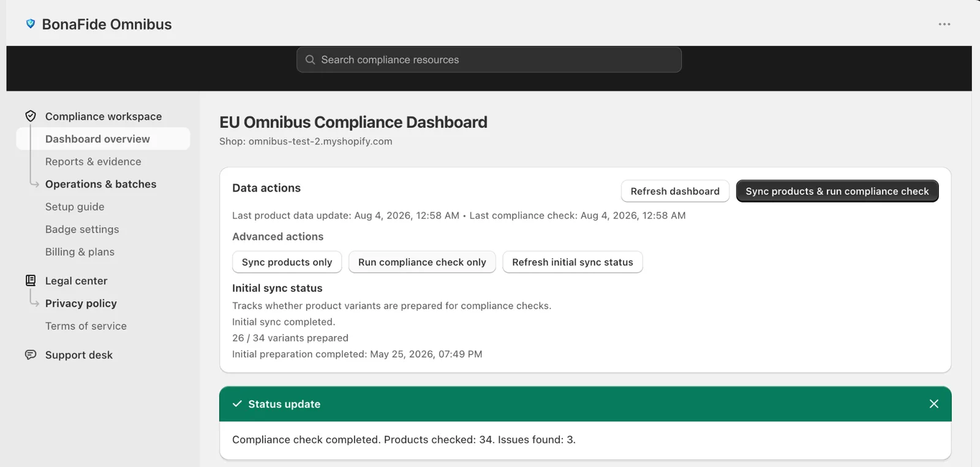The height and width of the screenshot is (467, 980).
Task: Open Terms of service
Action: tap(86, 326)
